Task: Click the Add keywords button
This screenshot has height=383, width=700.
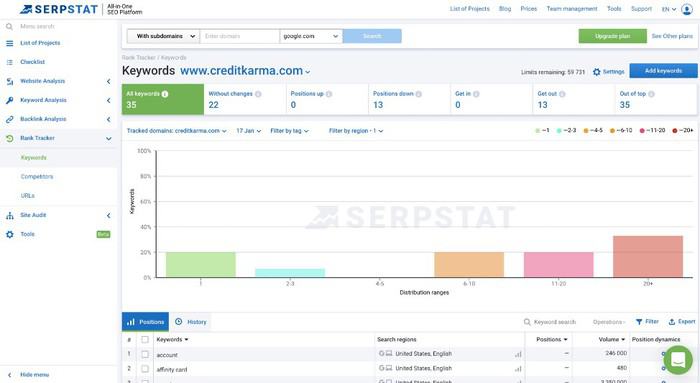Action: coord(663,71)
